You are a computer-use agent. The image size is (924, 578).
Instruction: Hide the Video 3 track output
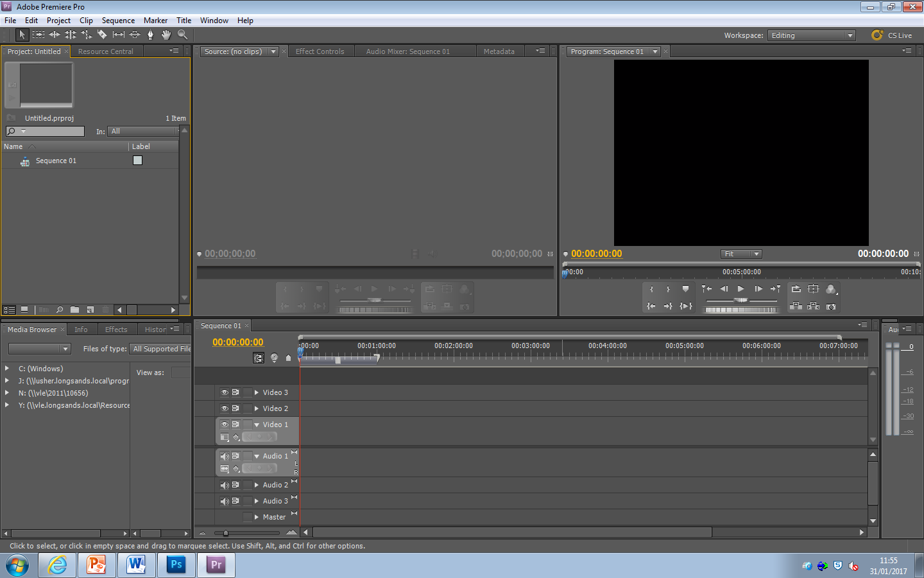pos(225,392)
